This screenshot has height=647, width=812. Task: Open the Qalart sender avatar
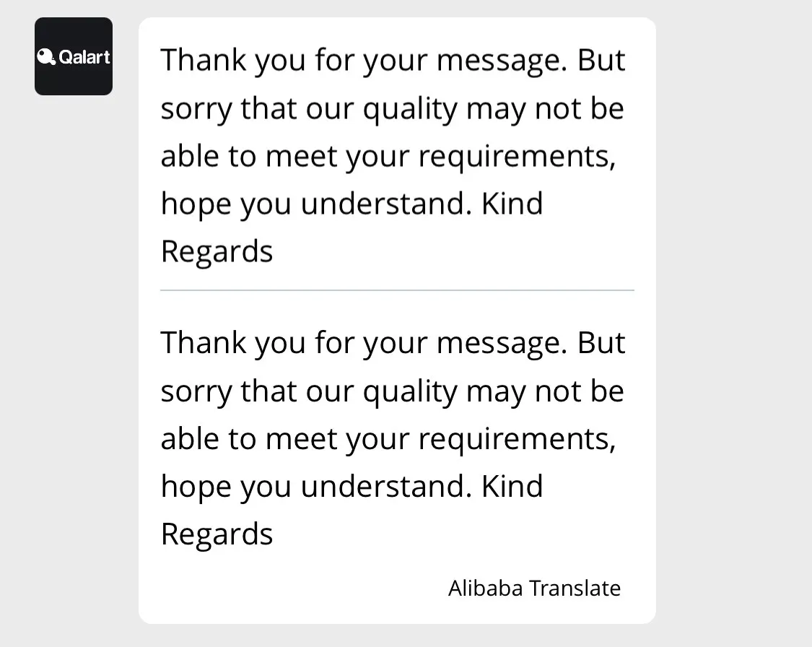click(74, 56)
